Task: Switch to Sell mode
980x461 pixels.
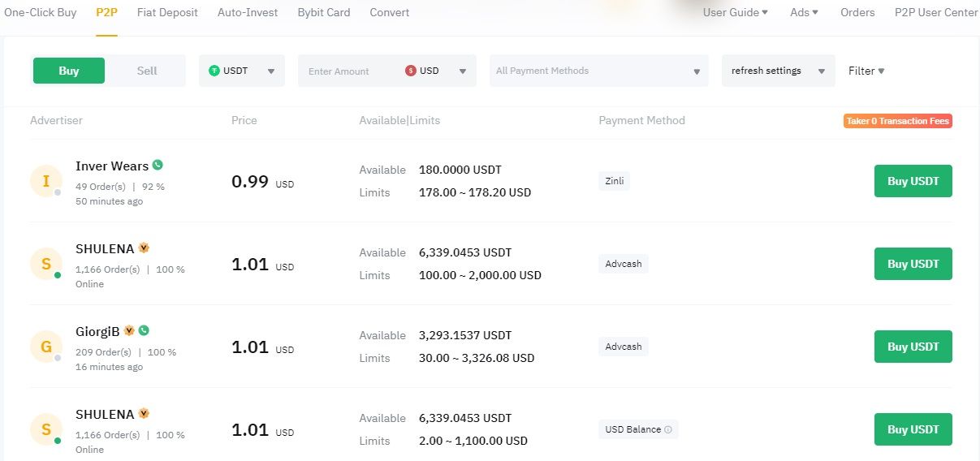Action: click(x=147, y=71)
